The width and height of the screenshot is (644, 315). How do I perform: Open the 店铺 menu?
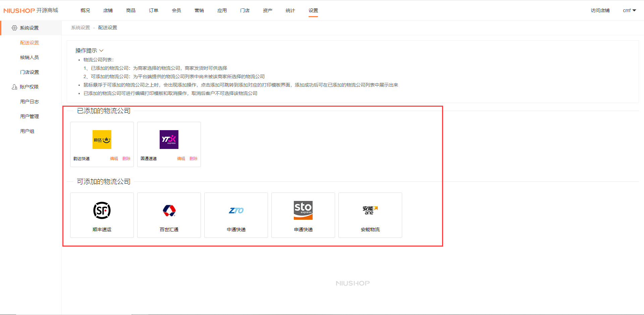108,10
